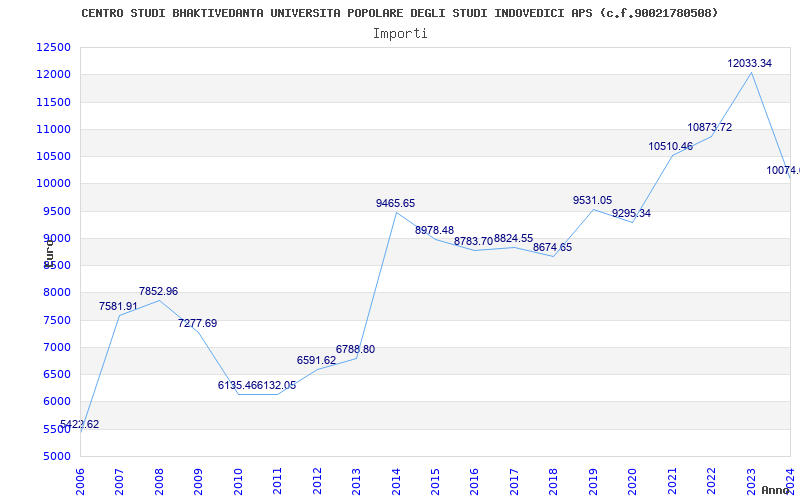Click y-axis tick 12000
800x500 pixels.
pos(54,74)
